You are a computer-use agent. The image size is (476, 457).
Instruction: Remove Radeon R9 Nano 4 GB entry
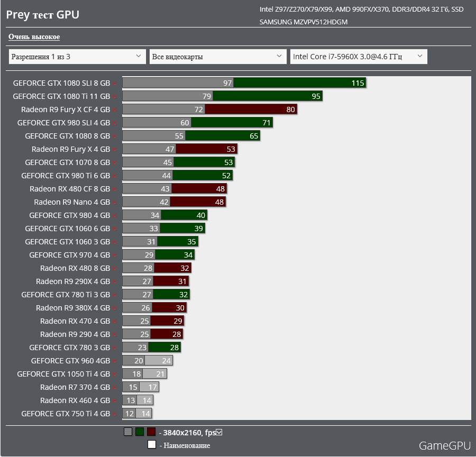coord(114,203)
